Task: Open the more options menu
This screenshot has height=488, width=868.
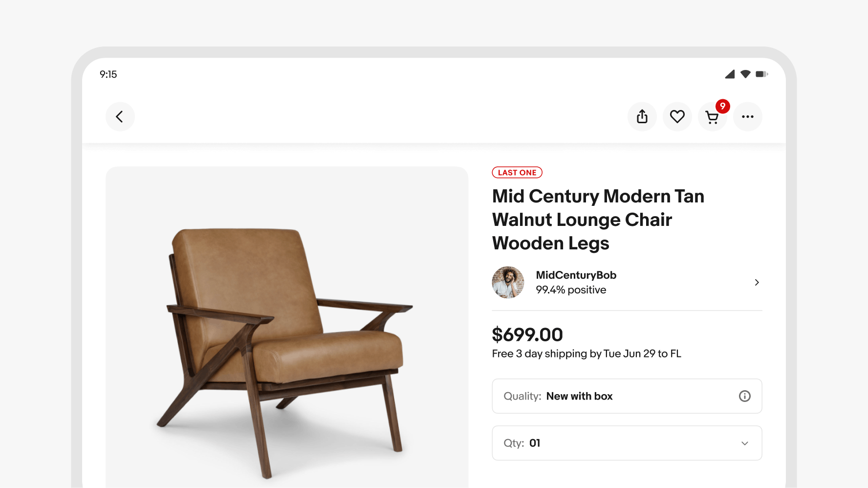Action: tap(747, 117)
